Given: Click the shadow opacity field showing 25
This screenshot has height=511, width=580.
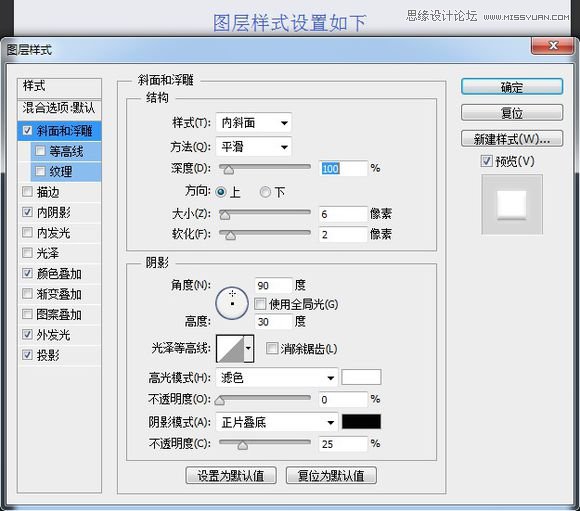Looking at the screenshot, I should pos(343,444).
